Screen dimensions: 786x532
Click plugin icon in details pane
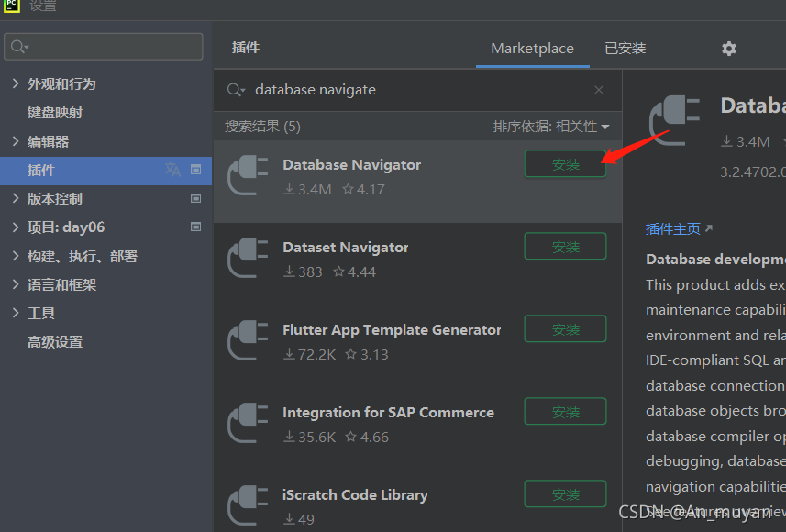click(675, 120)
